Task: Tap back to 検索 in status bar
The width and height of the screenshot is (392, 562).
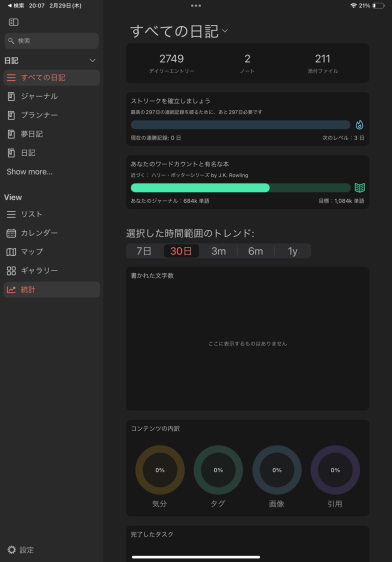Action: [16, 6]
